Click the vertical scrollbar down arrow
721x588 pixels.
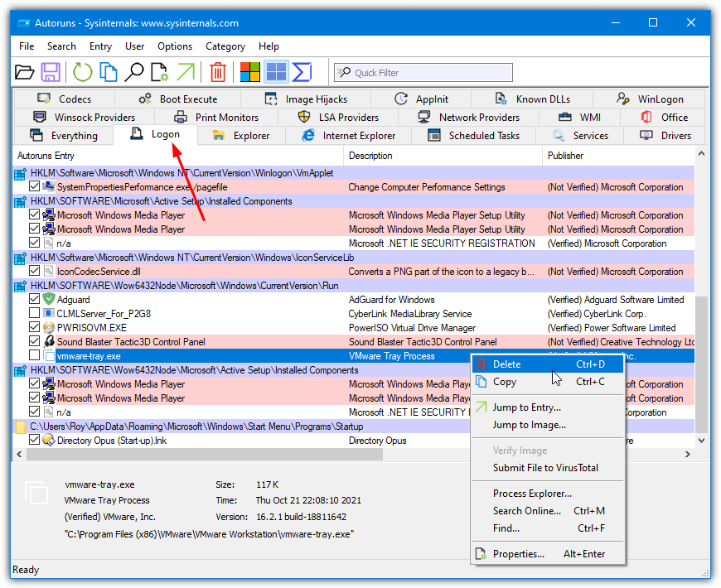701,440
